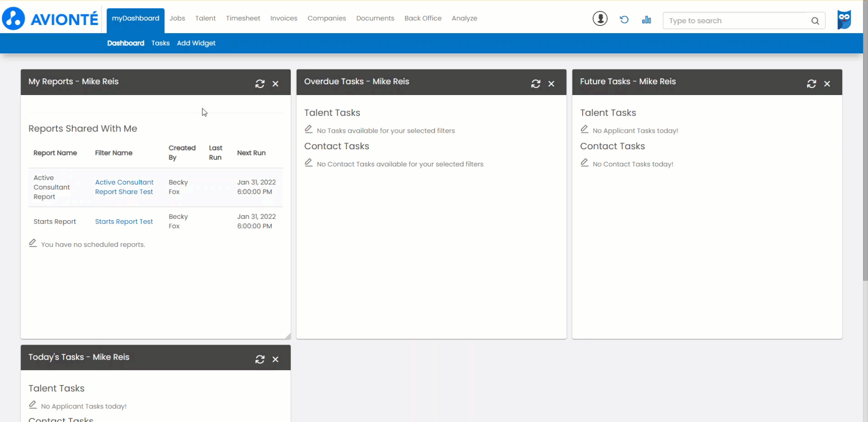
Task: Click the Filter Name column header
Action: (114, 153)
